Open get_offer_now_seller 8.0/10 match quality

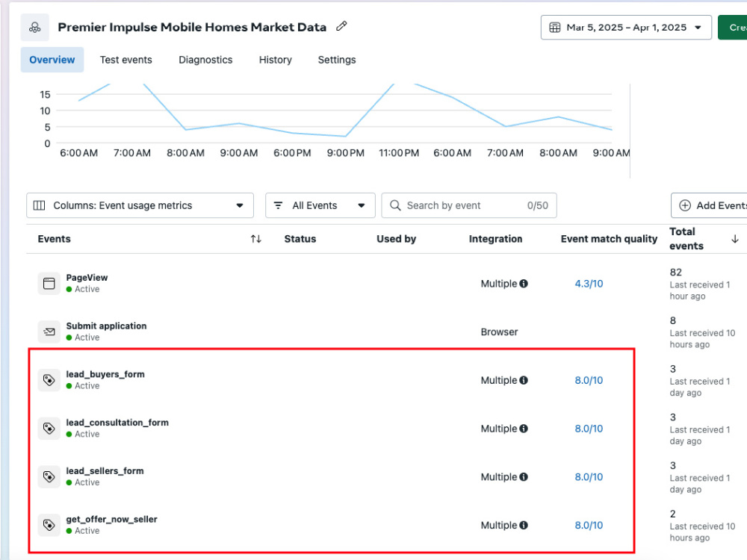click(x=589, y=525)
